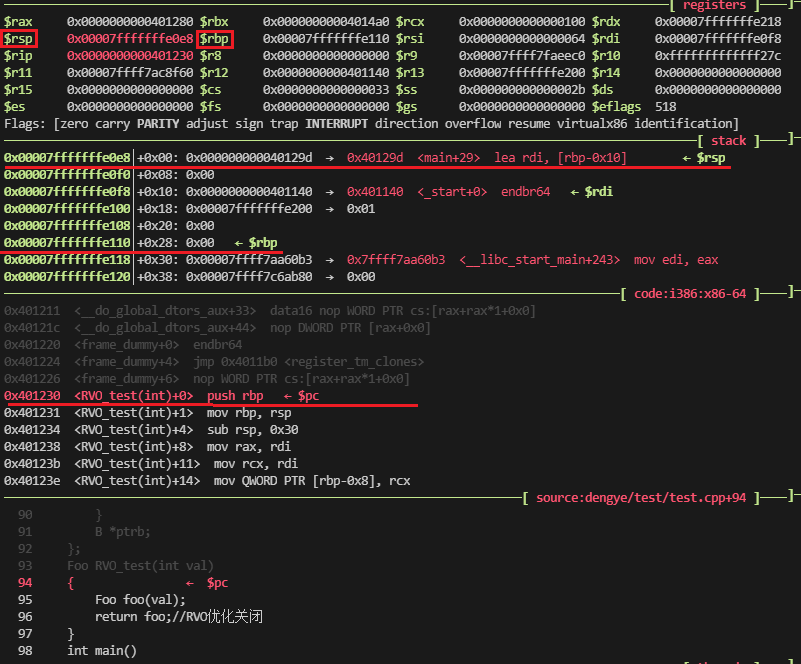Viewport: 801px width, 664px height.
Task: Click the $rdi marker in stack
Action: [599, 192]
